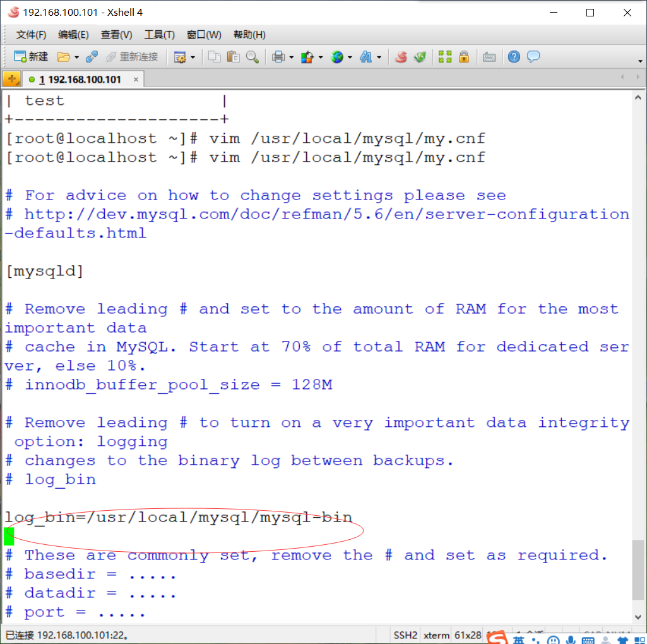Open the 帮助(H) menu
The width and height of the screenshot is (647, 644).
point(249,35)
